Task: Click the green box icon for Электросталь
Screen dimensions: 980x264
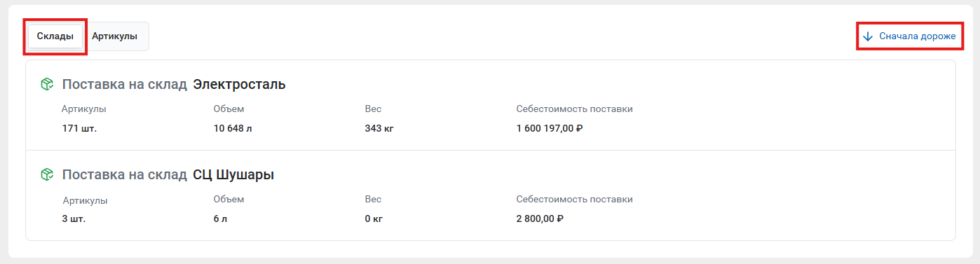Action: point(47,85)
